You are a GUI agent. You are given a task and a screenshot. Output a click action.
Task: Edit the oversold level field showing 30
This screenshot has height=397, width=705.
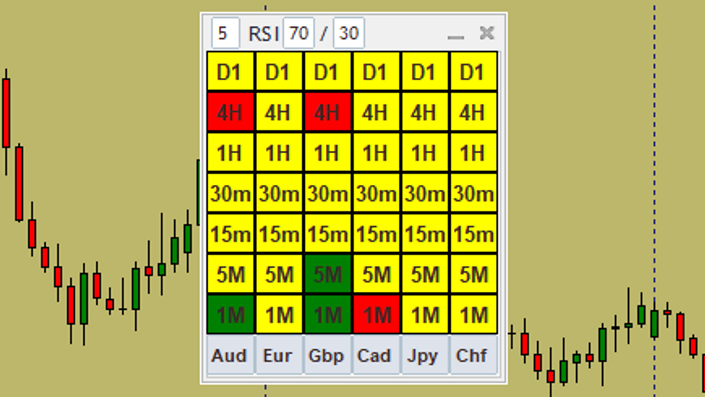(349, 33)
